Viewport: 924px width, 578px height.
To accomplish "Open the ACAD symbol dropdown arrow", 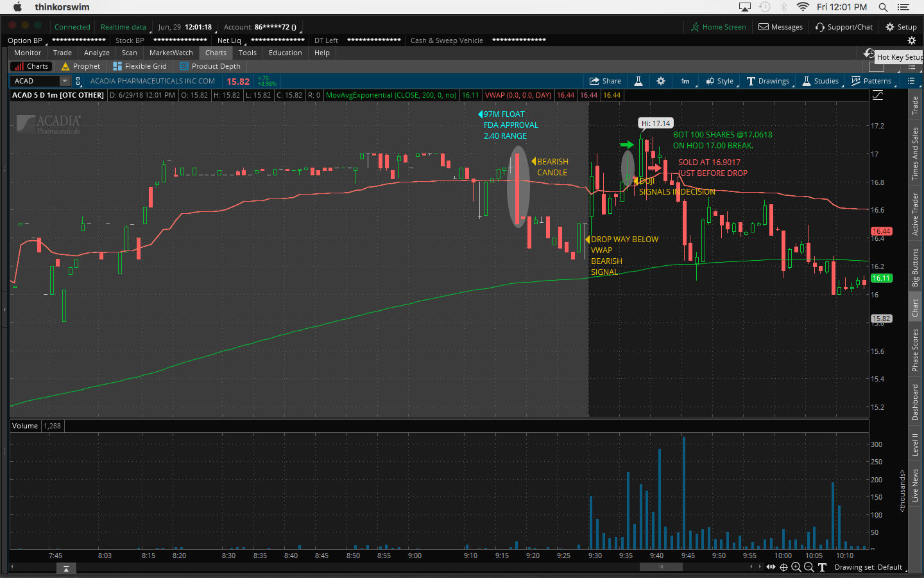I will click(x=64, y=81).
